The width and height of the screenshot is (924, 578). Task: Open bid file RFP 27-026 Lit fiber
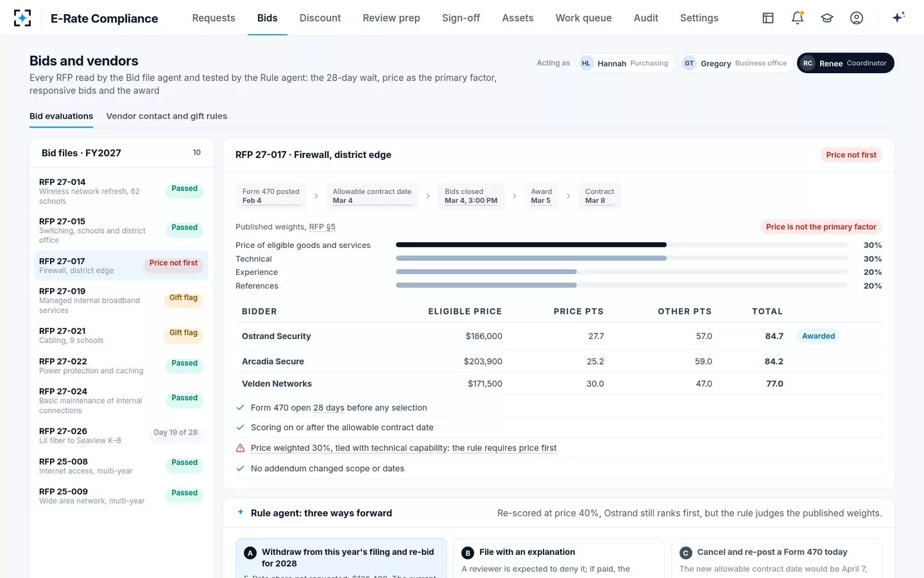pyautogui.click(x=121, y=435)
